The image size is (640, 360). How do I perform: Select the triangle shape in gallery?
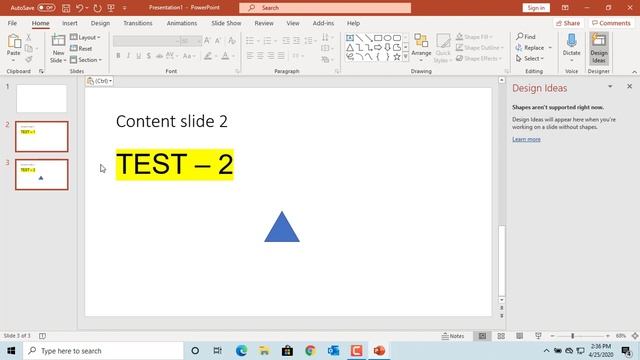tap(350, 47)
